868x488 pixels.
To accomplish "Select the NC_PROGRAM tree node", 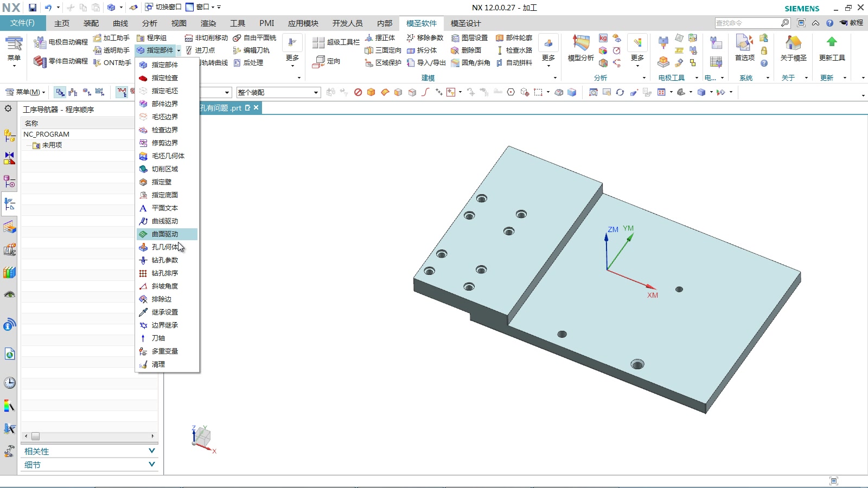I will point(46,134).
